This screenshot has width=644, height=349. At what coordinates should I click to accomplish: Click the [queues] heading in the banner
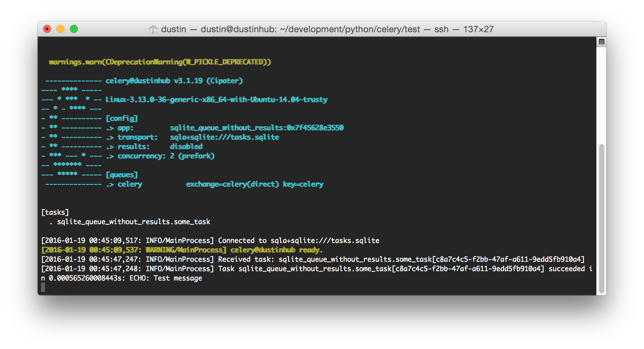122,175
